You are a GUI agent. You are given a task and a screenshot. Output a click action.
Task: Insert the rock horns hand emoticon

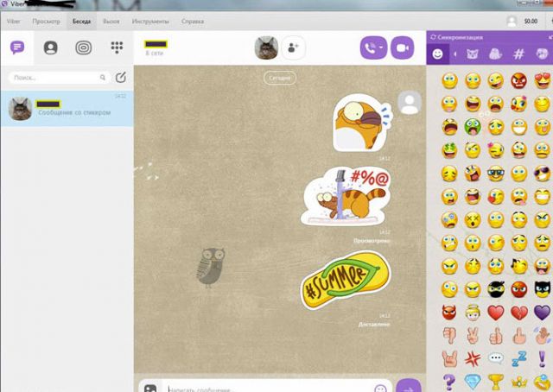[x=449, y=358]
